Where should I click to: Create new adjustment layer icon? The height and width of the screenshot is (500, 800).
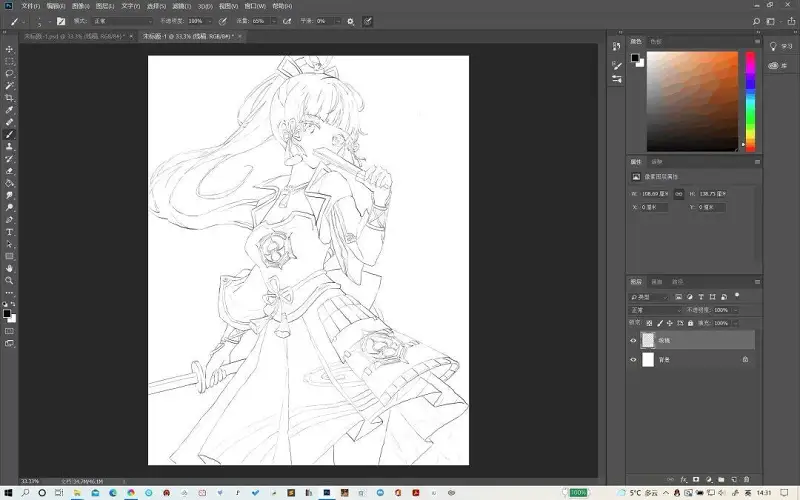click(x=709, y=480)
